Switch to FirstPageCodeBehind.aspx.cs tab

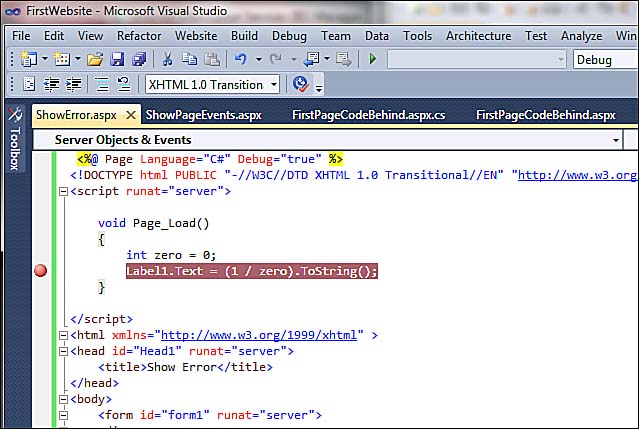pos(368,115)
